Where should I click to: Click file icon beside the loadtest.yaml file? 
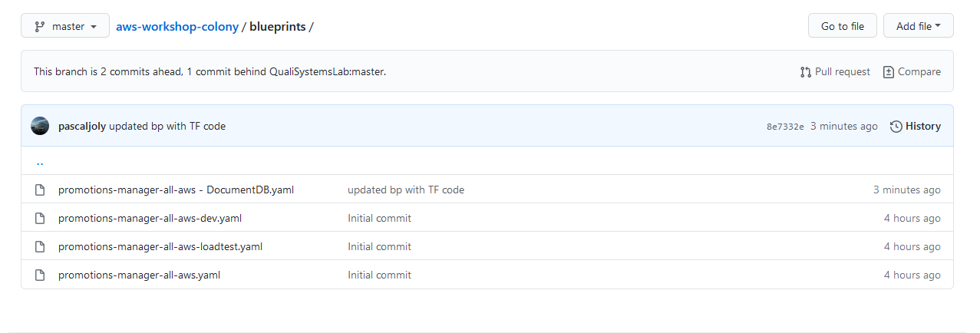tap(40, 246)
